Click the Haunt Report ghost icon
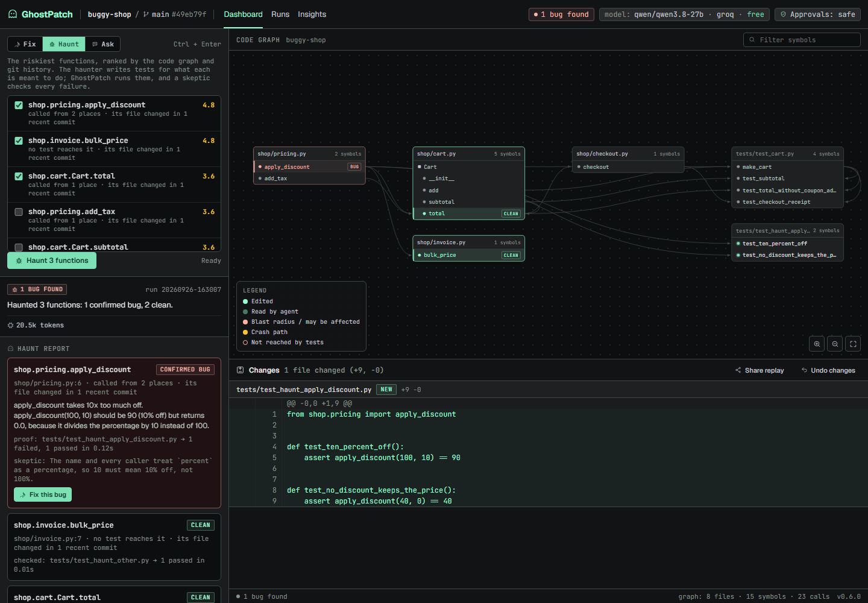Screen dimensions: 868x603 pos(11,349)
